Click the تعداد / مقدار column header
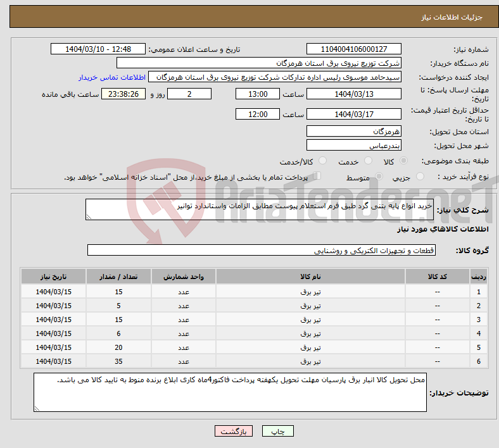 click(x=118, y=277)
